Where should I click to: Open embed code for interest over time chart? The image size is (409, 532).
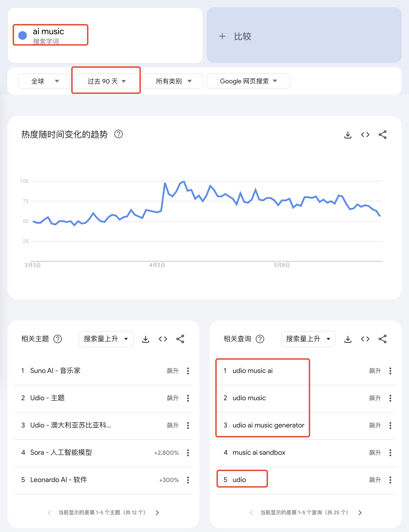click(x=365, y=135)
